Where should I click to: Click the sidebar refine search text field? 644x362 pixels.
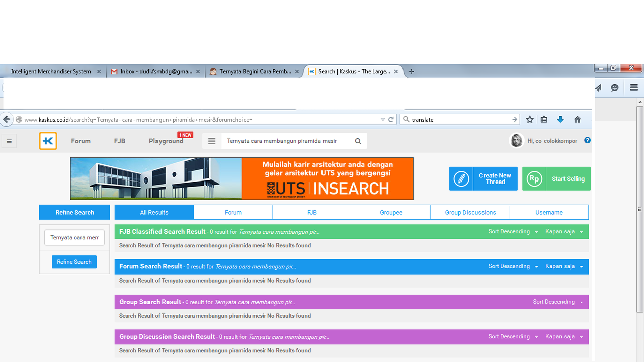(x=74, y=237)
